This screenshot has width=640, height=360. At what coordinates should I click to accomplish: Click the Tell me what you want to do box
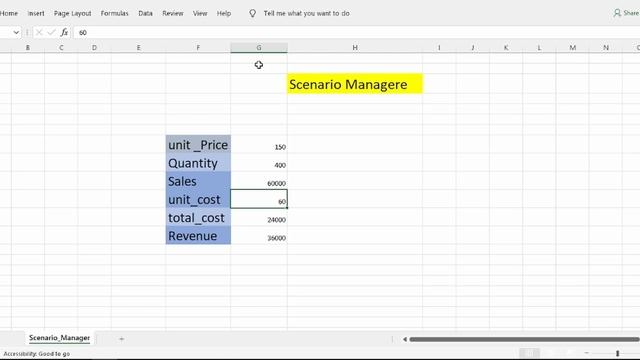[x=306, y=13]
